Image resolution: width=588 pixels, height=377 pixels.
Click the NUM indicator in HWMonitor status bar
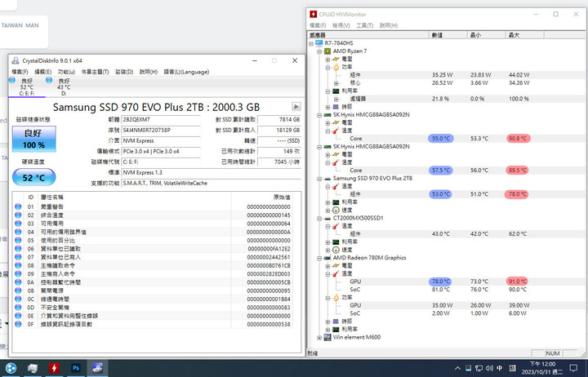[x=553, y=353]
